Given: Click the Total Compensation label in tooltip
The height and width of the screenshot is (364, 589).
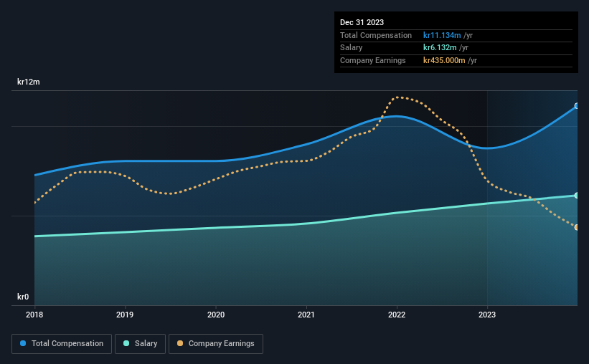Looking at the screenshot, I should tap(376, 35).
